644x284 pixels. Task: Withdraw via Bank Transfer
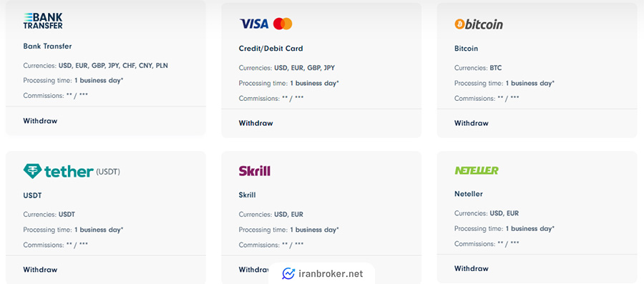pos(40,121)
